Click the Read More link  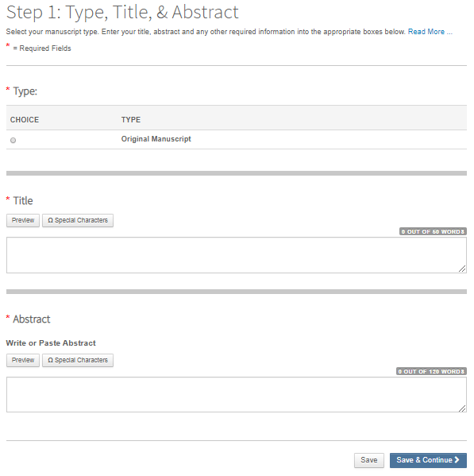(430, 32)
